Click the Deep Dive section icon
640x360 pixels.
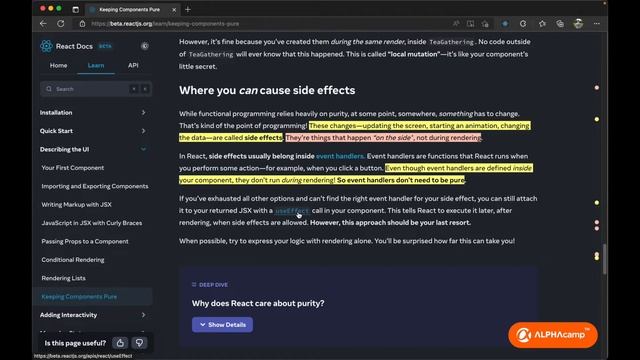point(194,284)
